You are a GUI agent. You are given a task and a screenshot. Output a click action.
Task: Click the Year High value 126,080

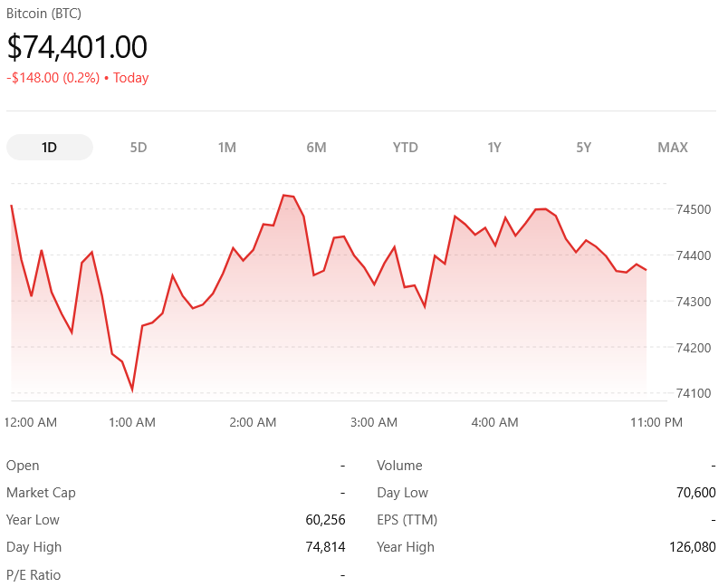689,547
